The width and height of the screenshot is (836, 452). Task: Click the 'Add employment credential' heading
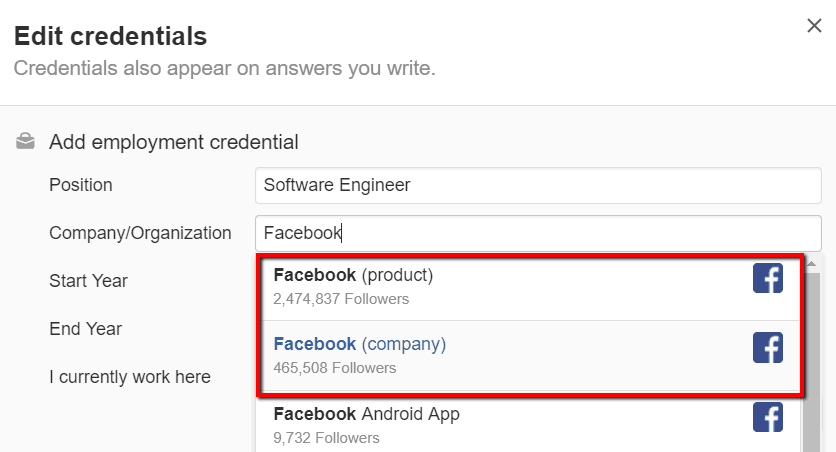[174, 142]
